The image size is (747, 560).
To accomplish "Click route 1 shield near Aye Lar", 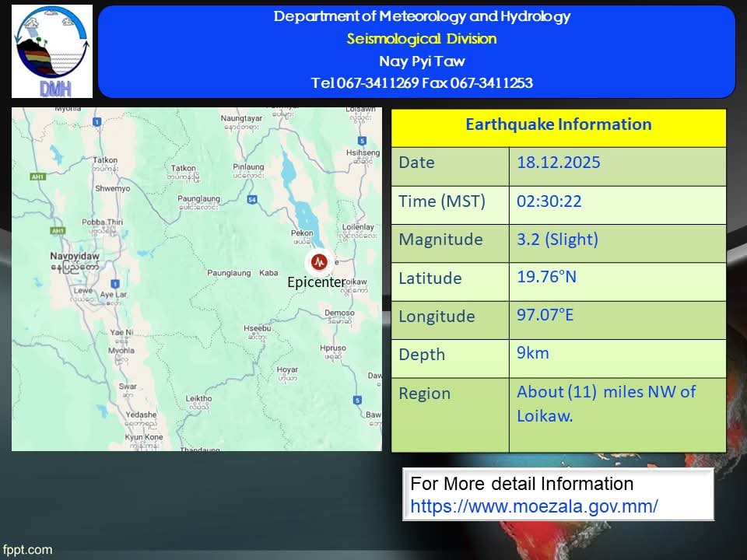I will click(x=114, y=284).
